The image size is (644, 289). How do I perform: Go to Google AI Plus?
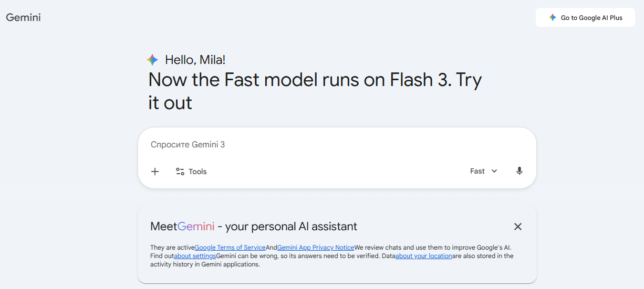(591, 18)
